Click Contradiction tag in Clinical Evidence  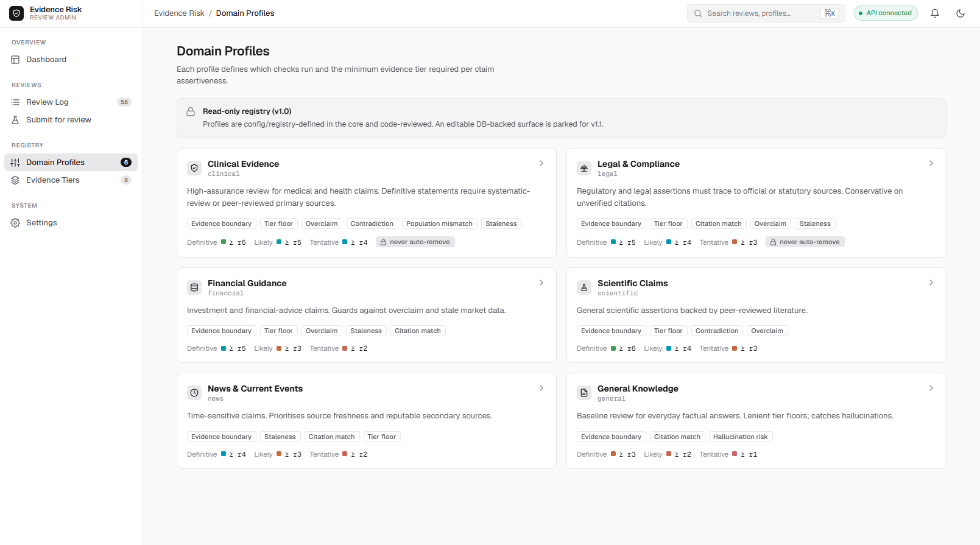pos(372,223)
